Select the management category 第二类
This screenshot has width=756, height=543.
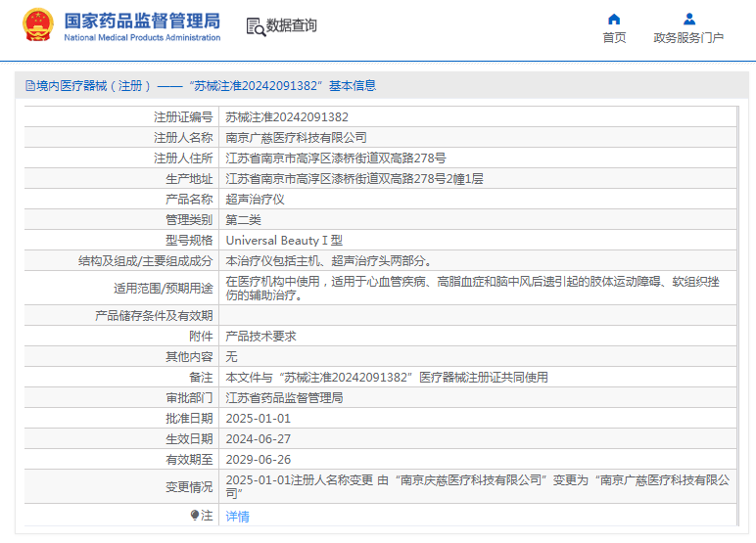[244, 220]
